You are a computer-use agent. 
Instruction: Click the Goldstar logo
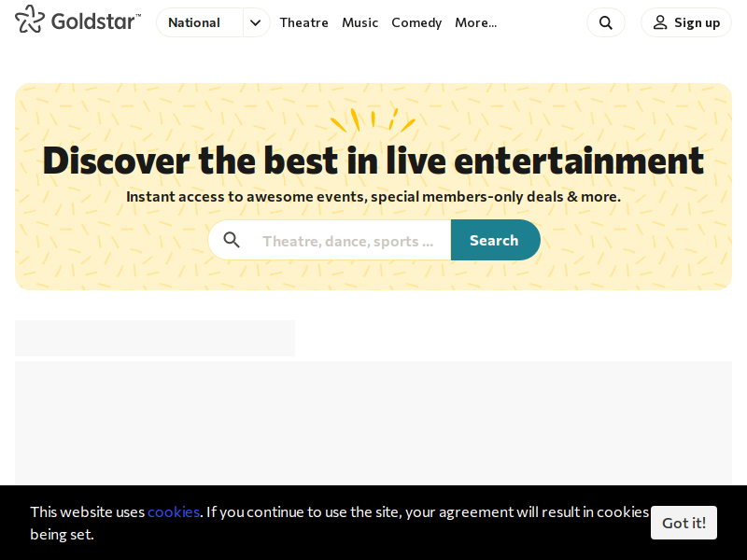pyautogui.click(x=78, y=20)
